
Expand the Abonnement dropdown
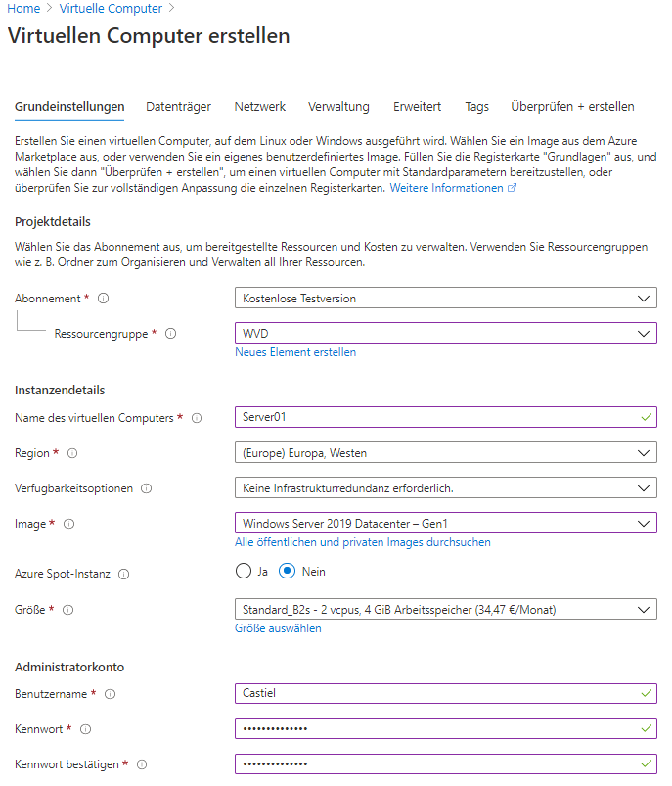click(445, 298)
